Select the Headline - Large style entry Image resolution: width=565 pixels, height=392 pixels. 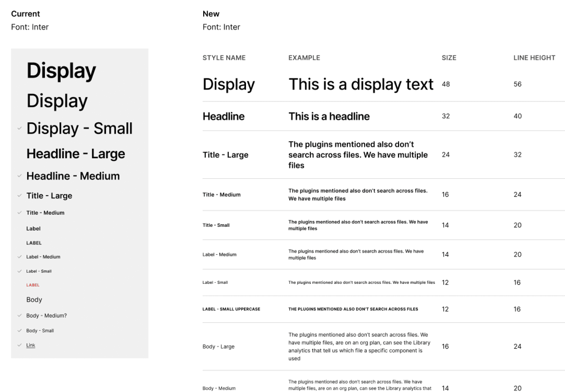[x=76, y=154]
